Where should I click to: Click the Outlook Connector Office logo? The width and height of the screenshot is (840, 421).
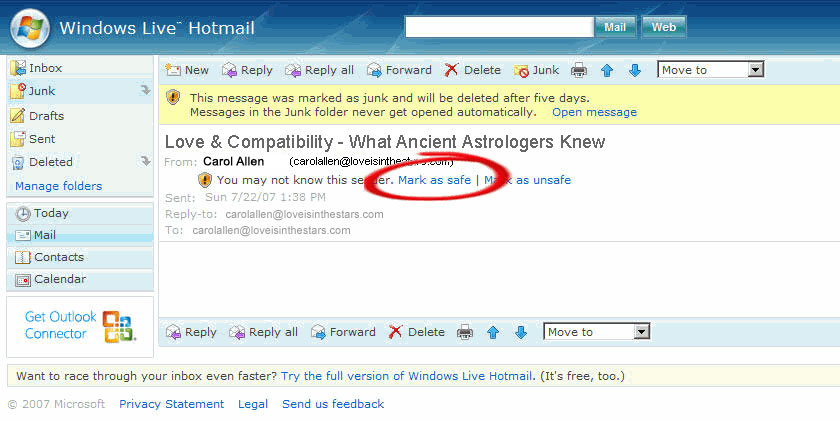pos(118,326)
